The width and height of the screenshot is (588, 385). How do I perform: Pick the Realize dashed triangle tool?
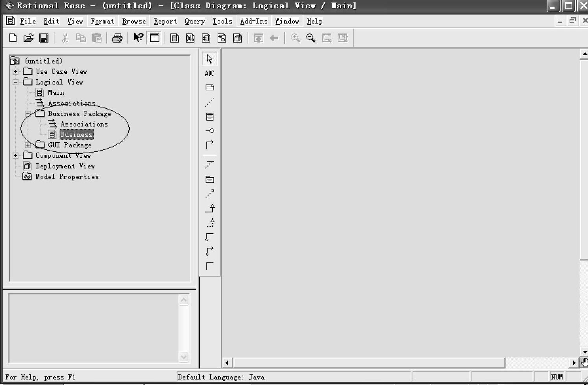(211, 223)
